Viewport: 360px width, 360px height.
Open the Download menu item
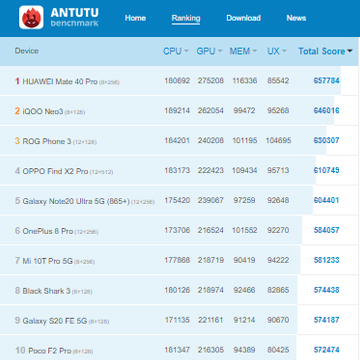tap(243, 18)
